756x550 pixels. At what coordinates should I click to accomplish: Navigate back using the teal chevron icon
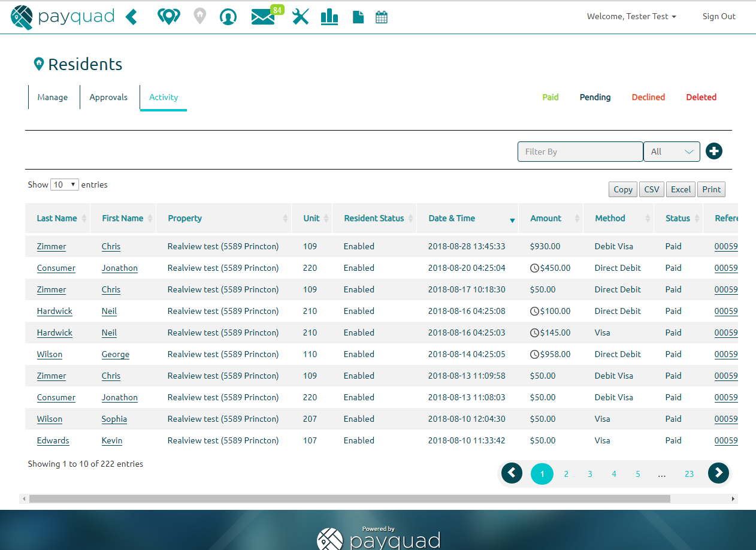[131, 16]
